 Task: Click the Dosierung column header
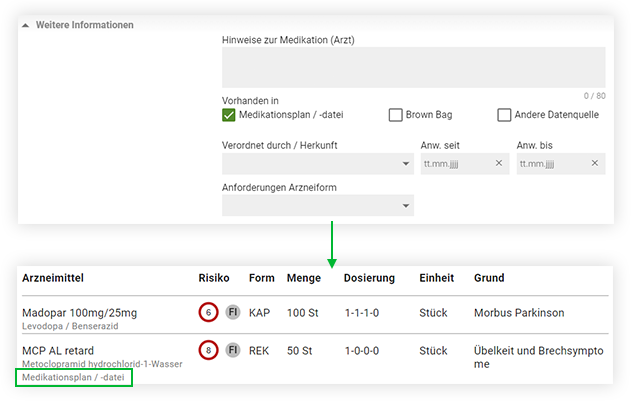tap(369, 277)
